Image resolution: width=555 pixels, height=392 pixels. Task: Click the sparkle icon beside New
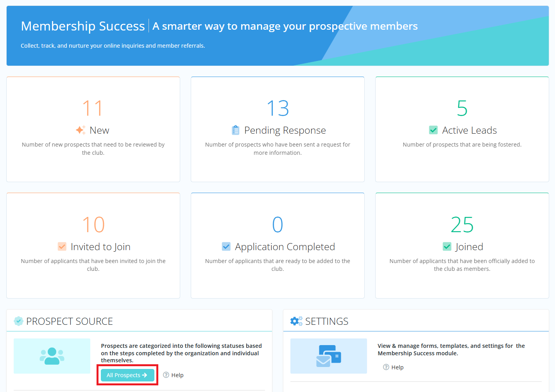tap(80, 129)
